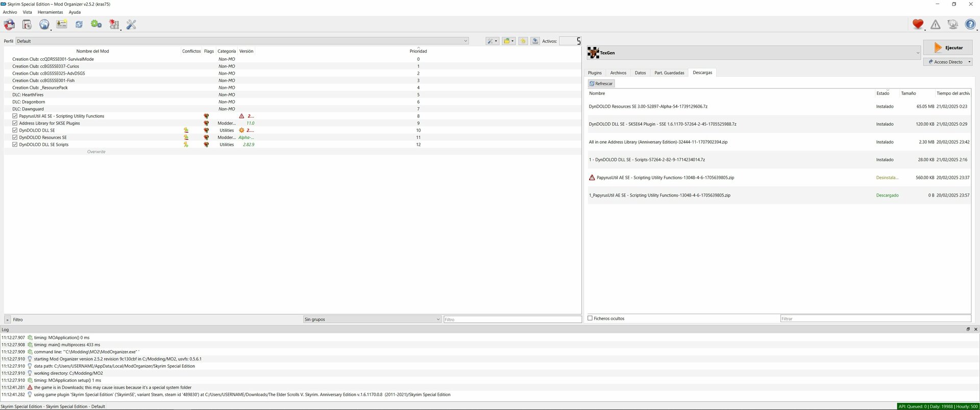Open the Archivo menu
This screenshot has height=410, width=980.
click(10, 12)
